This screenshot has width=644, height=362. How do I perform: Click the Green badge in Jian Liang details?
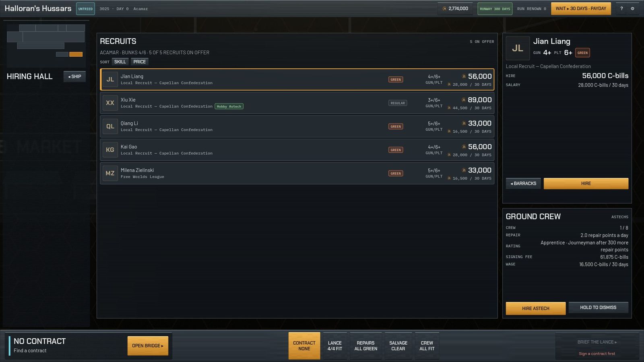tap(582, 53)
